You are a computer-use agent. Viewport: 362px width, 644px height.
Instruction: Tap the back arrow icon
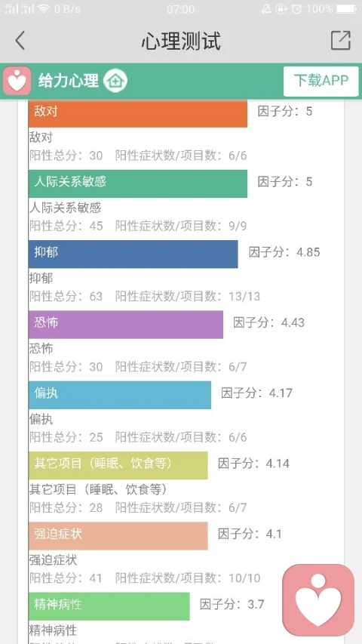[x=20, y=40]
